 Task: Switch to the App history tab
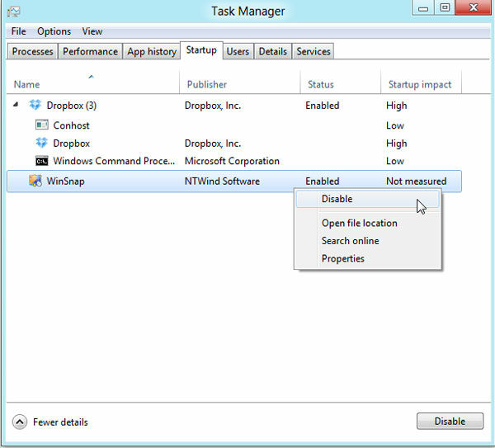click(152, 51)
